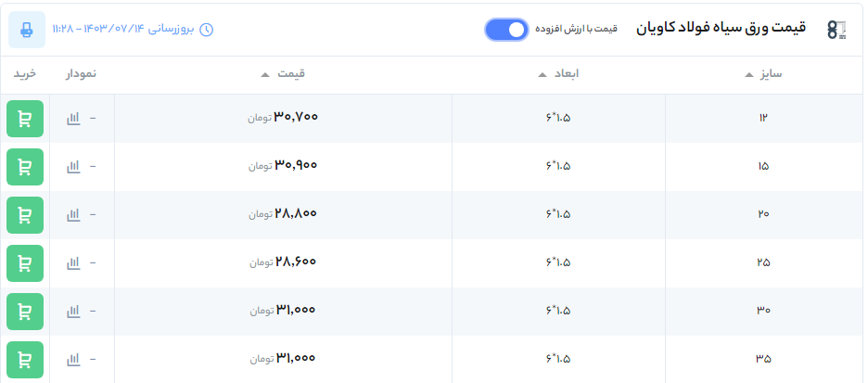This screenshot has height=383, width=868.
Task: Click the 30,700 تومان price cell
Action: pyautogui.click(x=283, y=118)
